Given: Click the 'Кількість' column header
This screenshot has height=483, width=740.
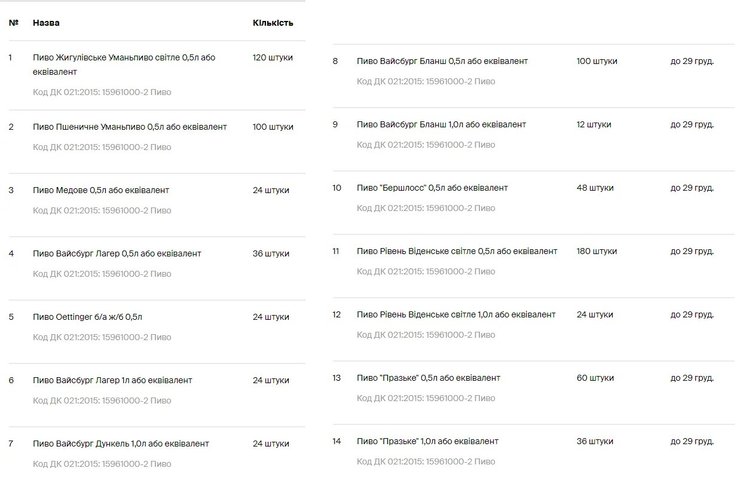Looking at the screenshot, I should pos(271,21).
